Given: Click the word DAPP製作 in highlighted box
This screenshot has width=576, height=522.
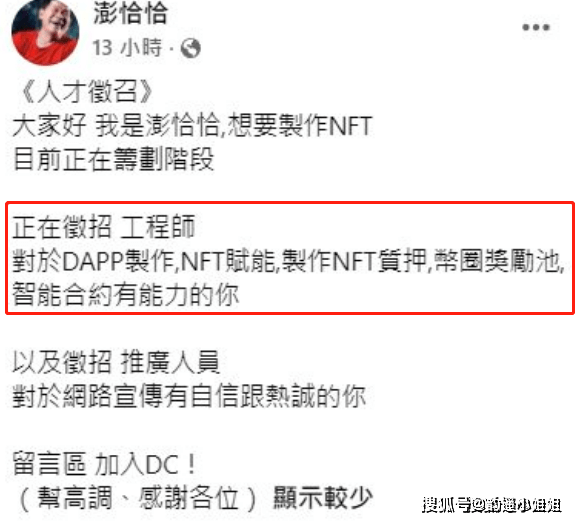Looking at the screenshot, I should pyautogui.click(x=118, y=261).
